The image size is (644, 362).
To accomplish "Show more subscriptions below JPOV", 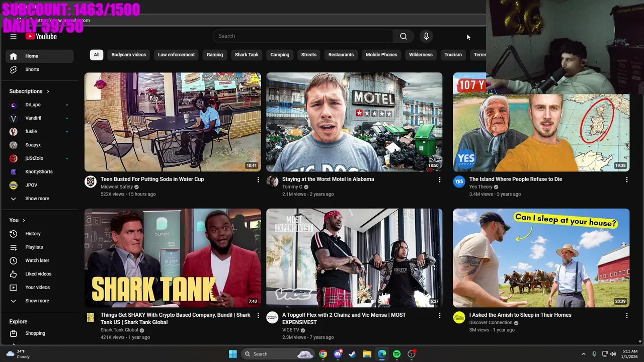I will (x=40, y=199).
